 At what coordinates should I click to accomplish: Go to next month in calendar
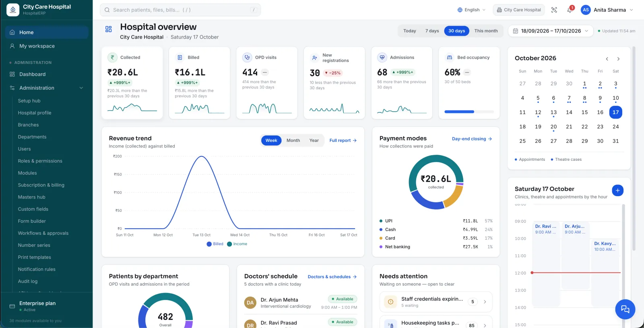pos(618,59)
